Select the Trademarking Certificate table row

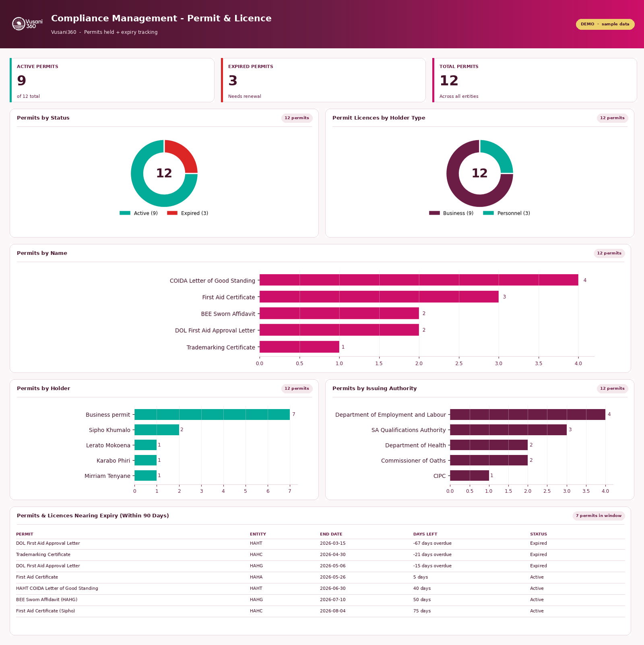pos(320,555)
